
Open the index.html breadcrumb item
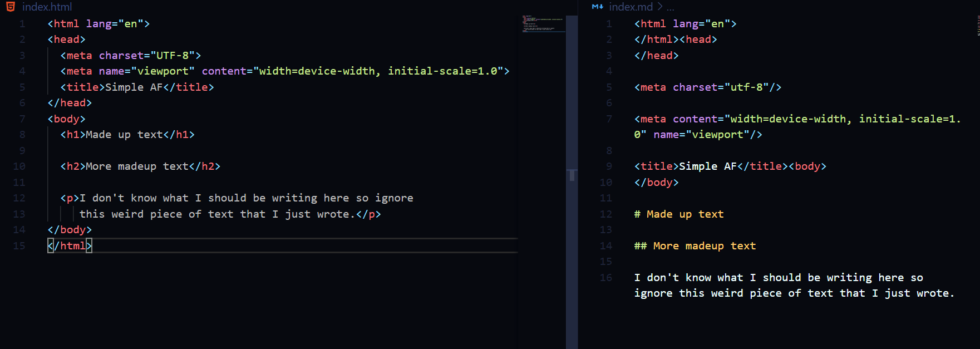47,7
